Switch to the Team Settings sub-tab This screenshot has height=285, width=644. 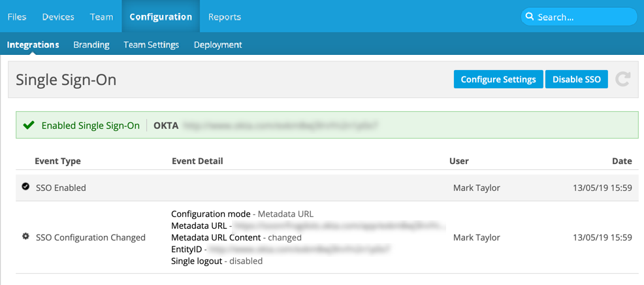pos(151,45)
